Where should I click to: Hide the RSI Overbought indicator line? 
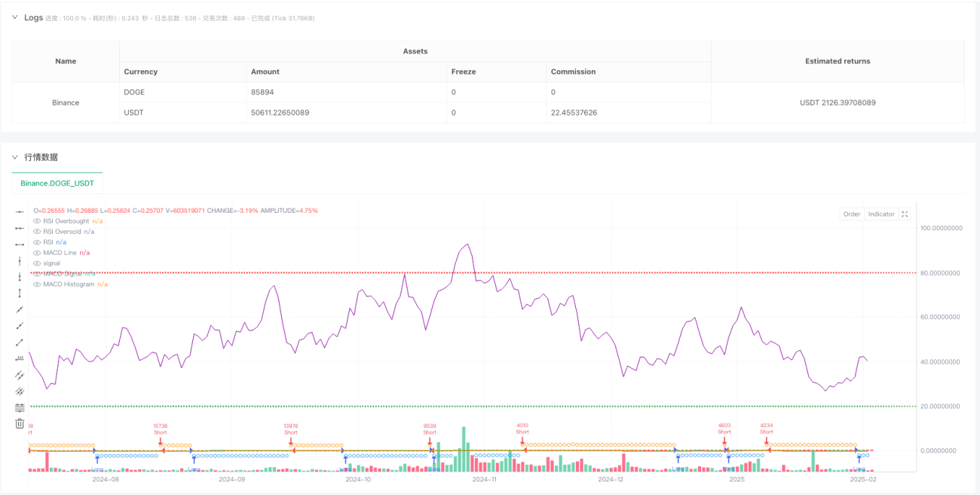(37, 221)
